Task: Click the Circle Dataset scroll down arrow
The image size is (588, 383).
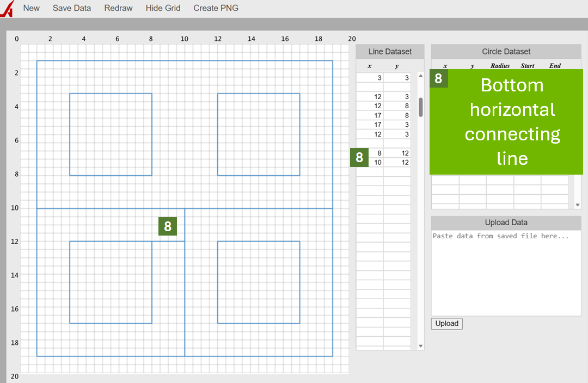Action: click(x=578, y=205)
